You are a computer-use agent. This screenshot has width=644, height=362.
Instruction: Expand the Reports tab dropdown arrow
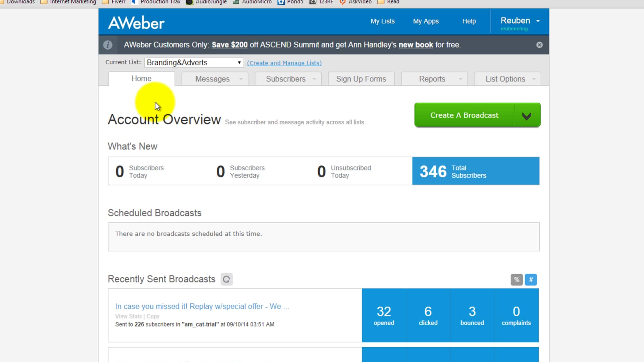(461, 79)
